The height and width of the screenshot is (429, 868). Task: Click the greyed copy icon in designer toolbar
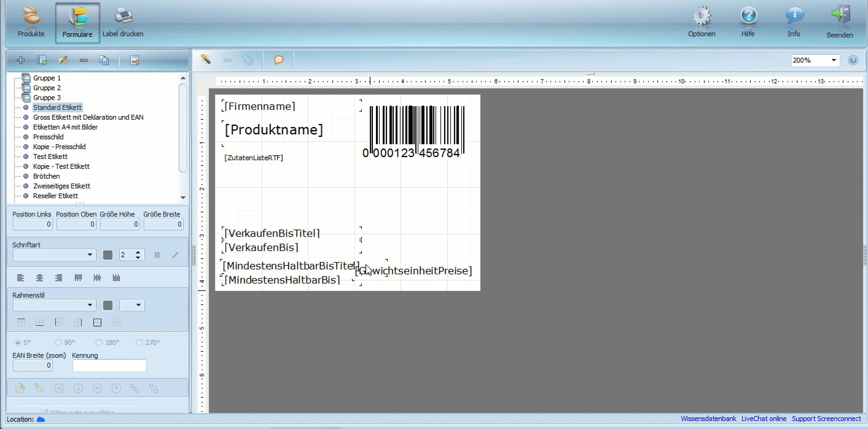[x=248, y=60]
